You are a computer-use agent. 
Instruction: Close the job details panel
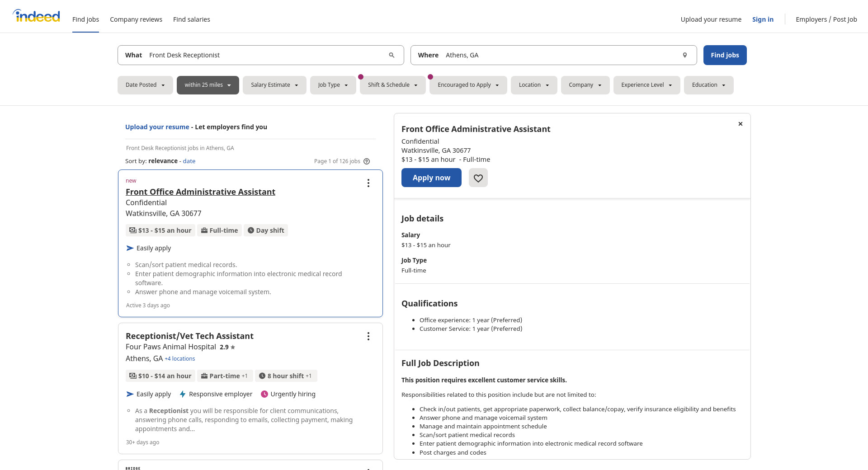(740, 124)
